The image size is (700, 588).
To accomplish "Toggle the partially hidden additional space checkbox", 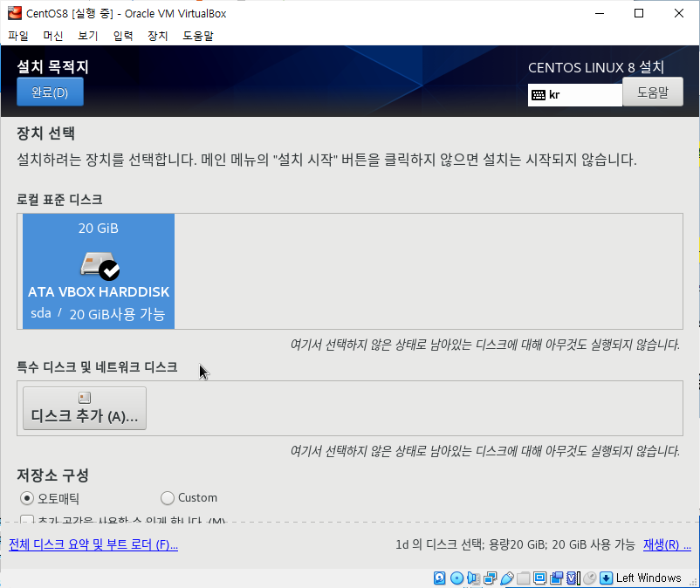I will tap(27, 518).
